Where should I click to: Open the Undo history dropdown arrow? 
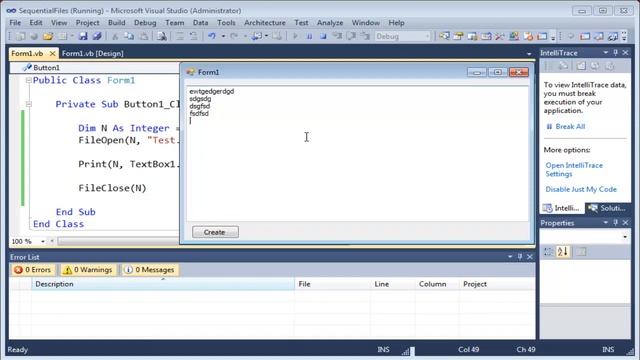(x=223, y=36)
